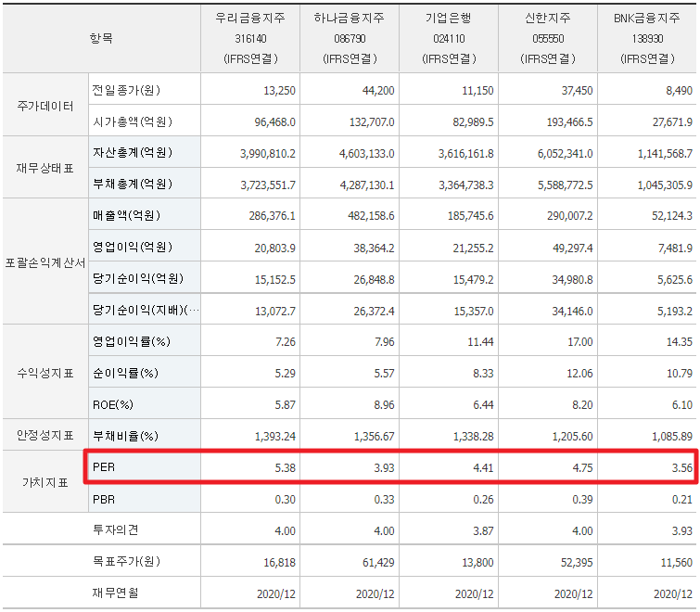Click the 전일종가(원) row label

126,90
